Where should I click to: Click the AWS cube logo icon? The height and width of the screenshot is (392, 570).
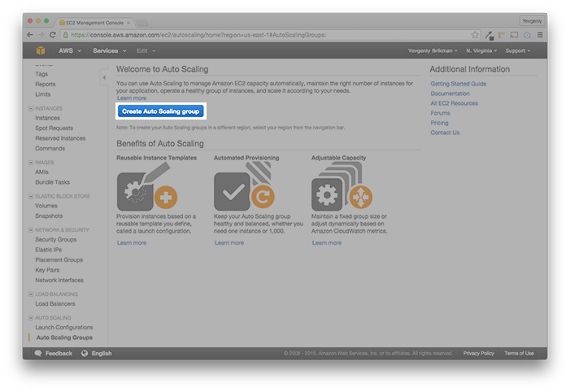41,50
